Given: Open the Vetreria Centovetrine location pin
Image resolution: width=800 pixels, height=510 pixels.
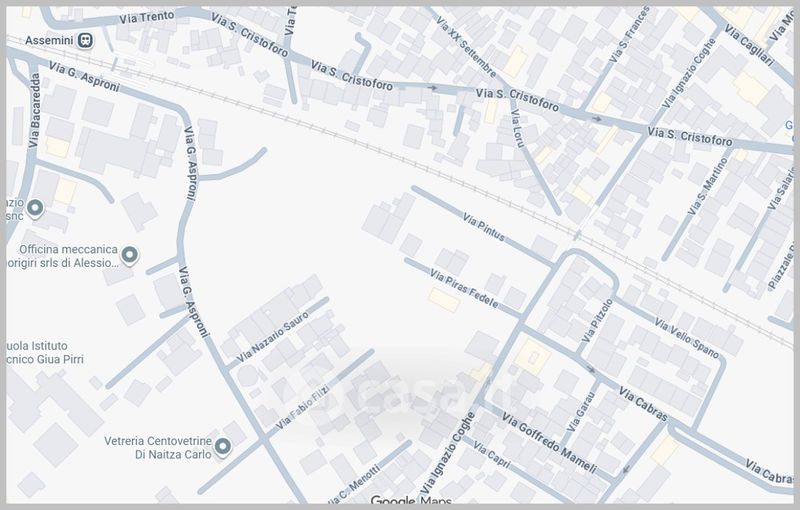Looking at the screenshot, I should click(223, 446).
